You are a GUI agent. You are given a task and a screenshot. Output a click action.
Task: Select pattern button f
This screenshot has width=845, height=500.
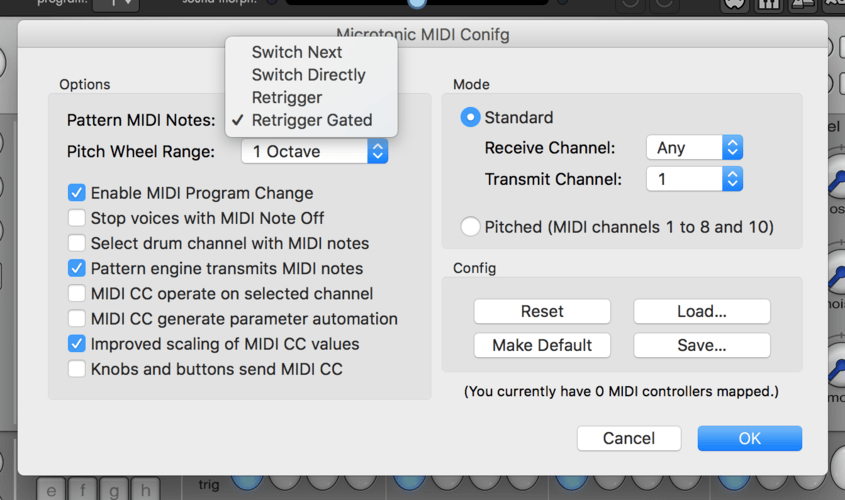point(82,489)
